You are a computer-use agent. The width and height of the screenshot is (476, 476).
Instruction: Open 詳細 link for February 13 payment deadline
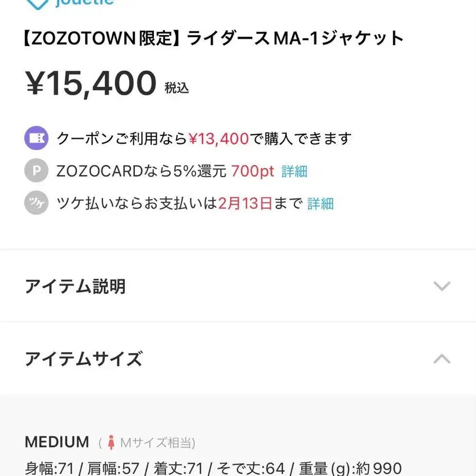(321, 204)
